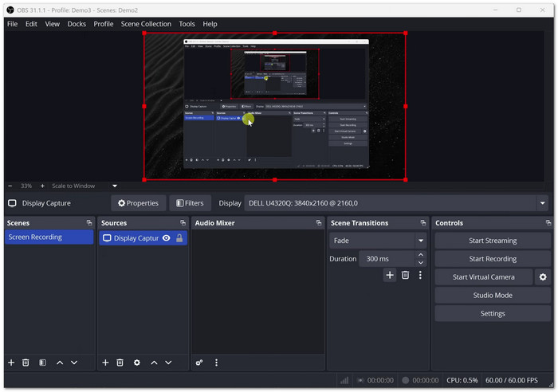Pop out the Scene Transitions dock
The height and width of the screenshot is (392, 558).
(423, 223)
